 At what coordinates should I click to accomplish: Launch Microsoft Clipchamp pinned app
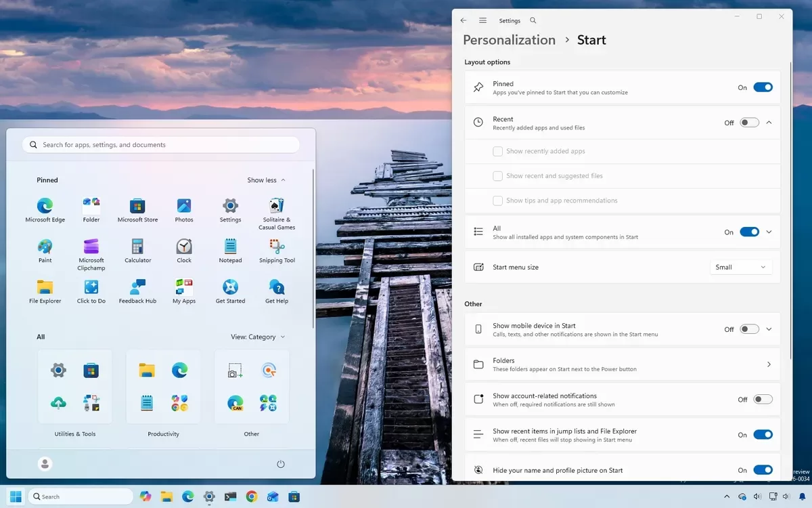[x=91, y=254]
